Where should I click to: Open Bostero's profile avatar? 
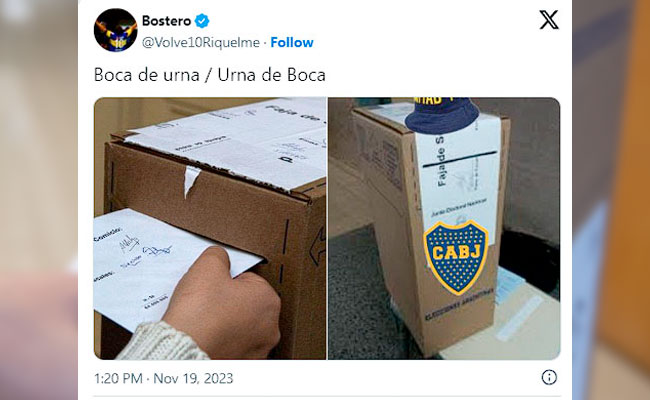pos(115,30)
